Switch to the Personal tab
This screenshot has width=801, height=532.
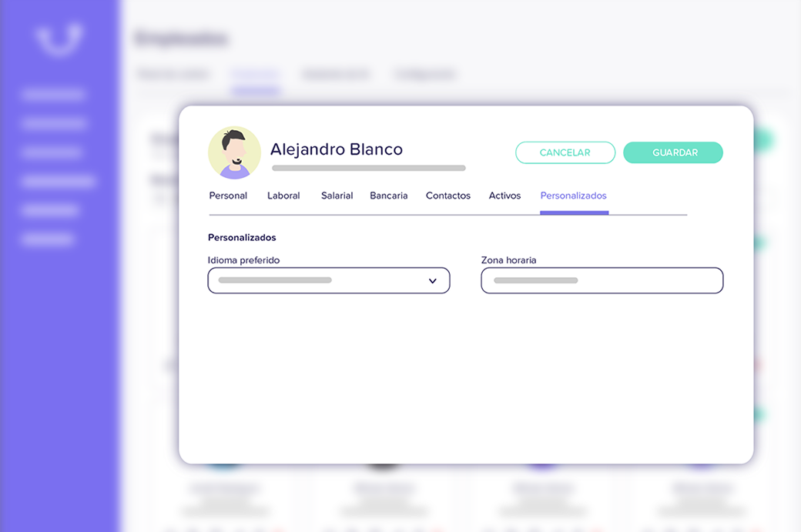click(228, 196)
